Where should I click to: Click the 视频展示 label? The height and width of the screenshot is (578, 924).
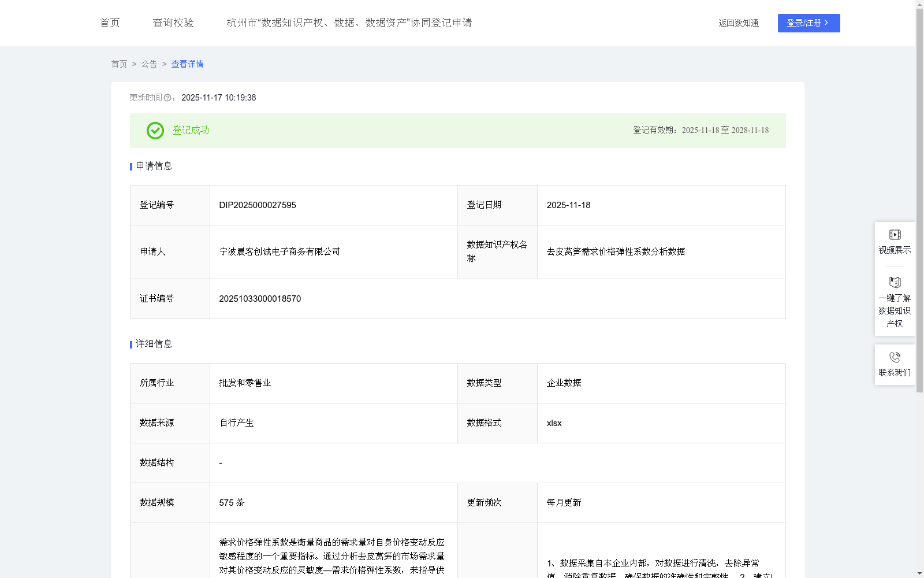[x=895, y=250]
